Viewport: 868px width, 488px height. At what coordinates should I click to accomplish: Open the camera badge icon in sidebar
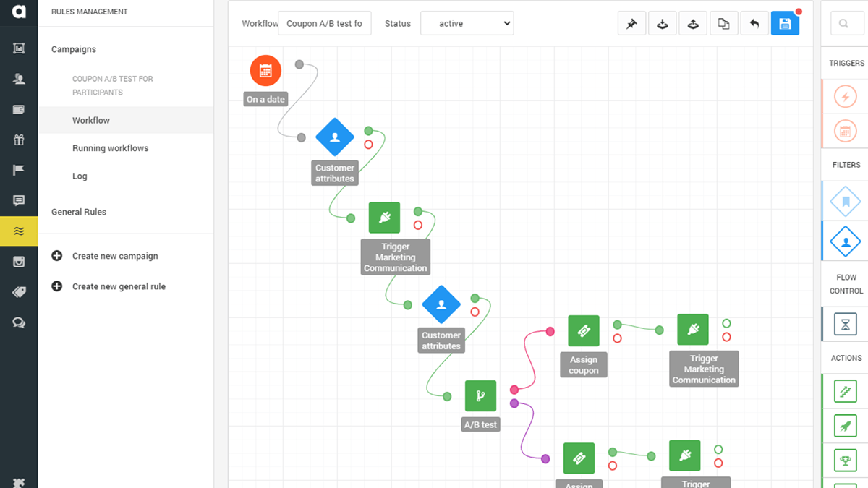[19, 262]
